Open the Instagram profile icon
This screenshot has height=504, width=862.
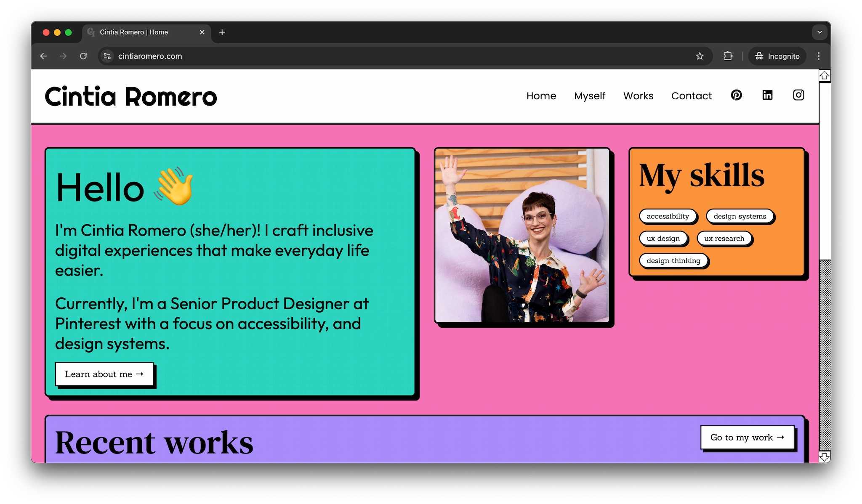pyautogui.click(x=798, y=95)
